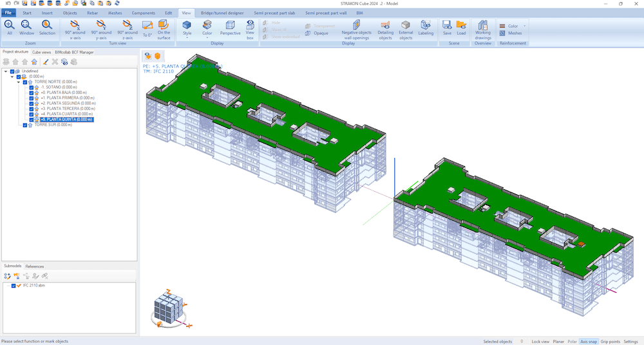Show Negative objects wall openings
This screenshot has height=345, width=644.
tap(356, 29)
